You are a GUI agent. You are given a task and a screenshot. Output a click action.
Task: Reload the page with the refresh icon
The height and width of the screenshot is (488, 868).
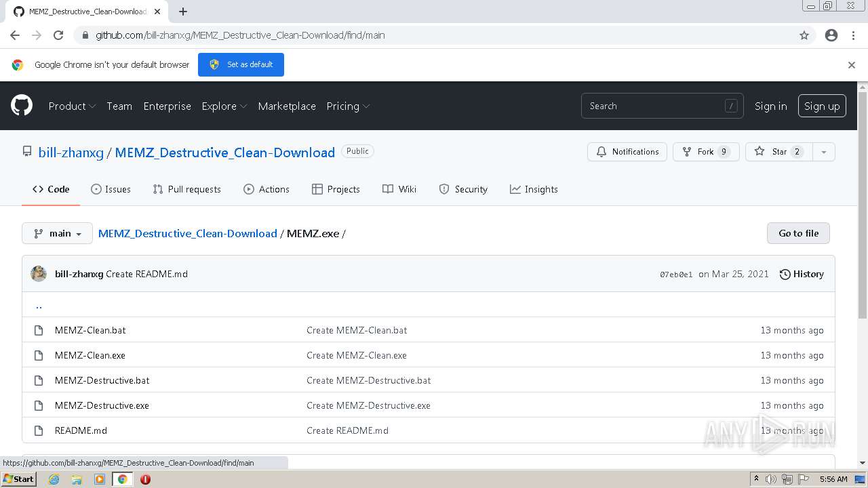coord(58,35)
